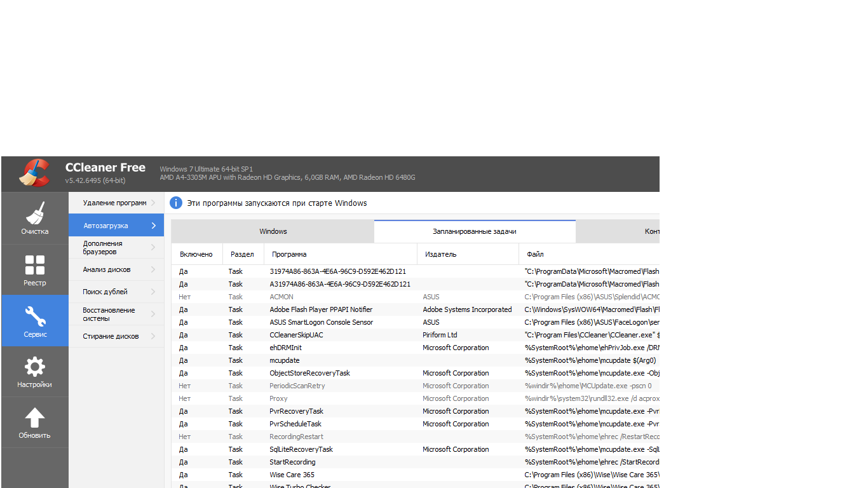Open Дополнения браузеров item
This screenshot has width=868, height=488.
click(116, 247)
